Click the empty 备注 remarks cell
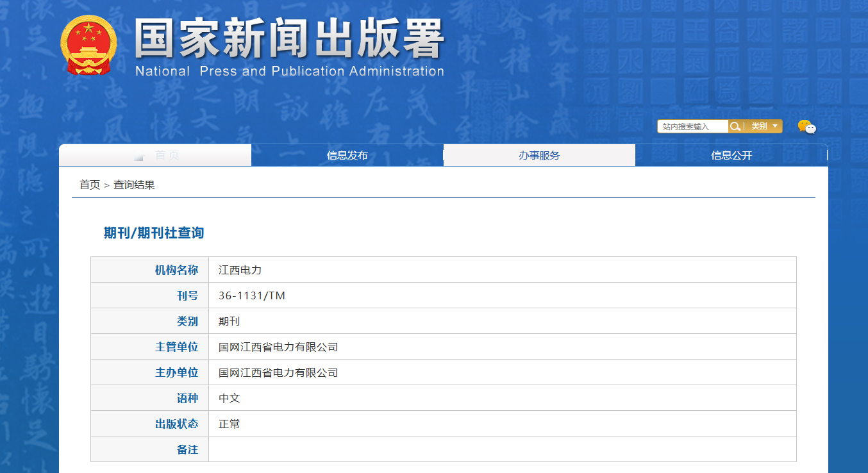Image resolution: width=868 pixels, height=473 pixels. 502,449
